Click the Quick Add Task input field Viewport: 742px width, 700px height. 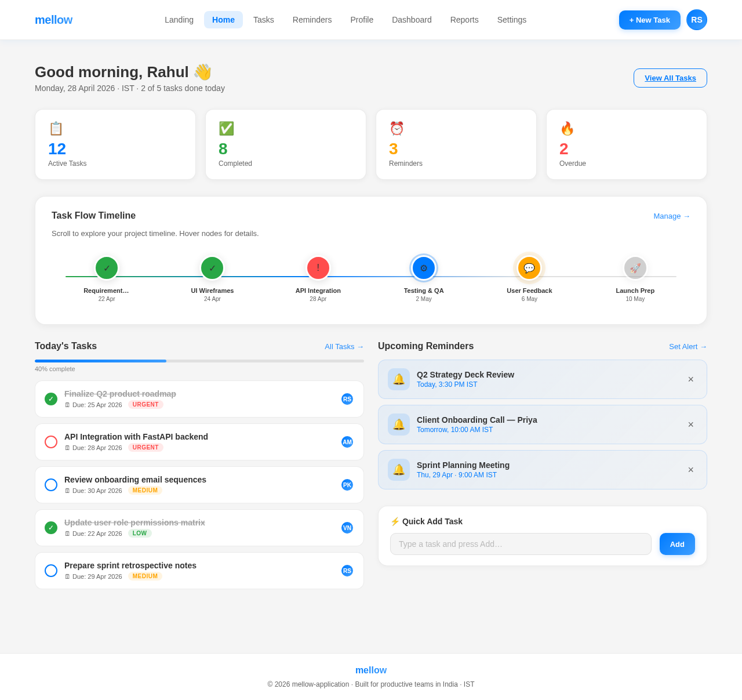click(521, 544)
